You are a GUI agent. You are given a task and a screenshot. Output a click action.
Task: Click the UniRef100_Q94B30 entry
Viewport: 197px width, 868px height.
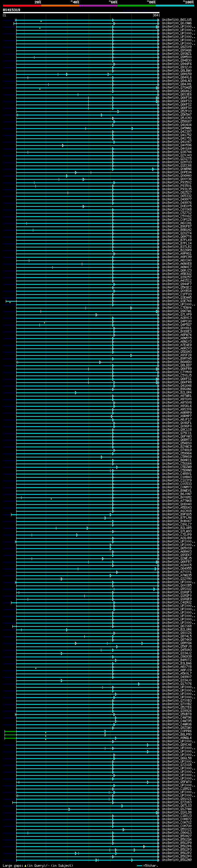177,60
